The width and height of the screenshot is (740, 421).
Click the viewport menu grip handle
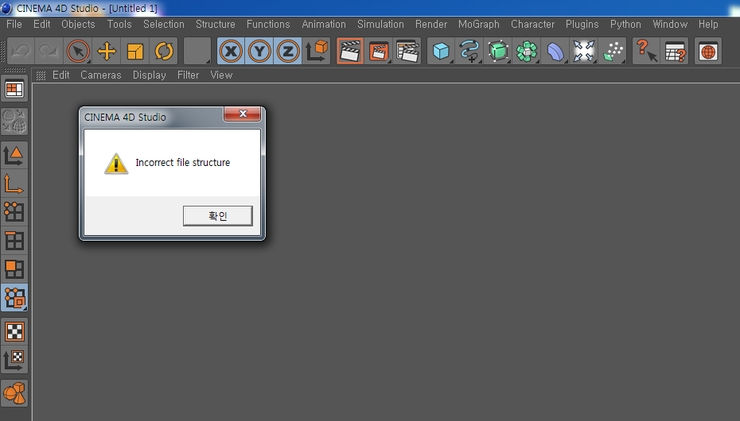pyautogui.click(x=41, y=76)
